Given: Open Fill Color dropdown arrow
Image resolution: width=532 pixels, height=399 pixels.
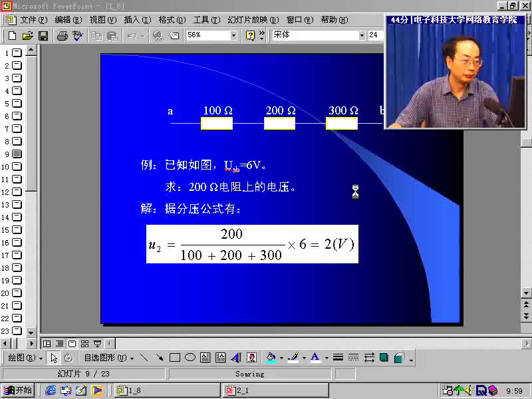Looking at the screenshot, I should click(281, 358).
